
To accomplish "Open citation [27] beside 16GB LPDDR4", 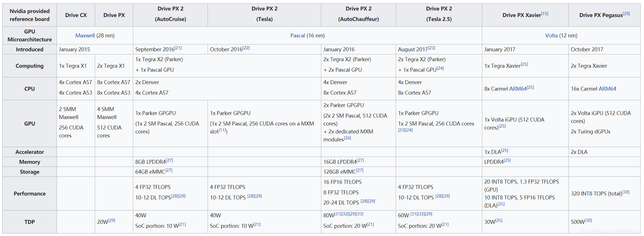I will tap(360, 160).
